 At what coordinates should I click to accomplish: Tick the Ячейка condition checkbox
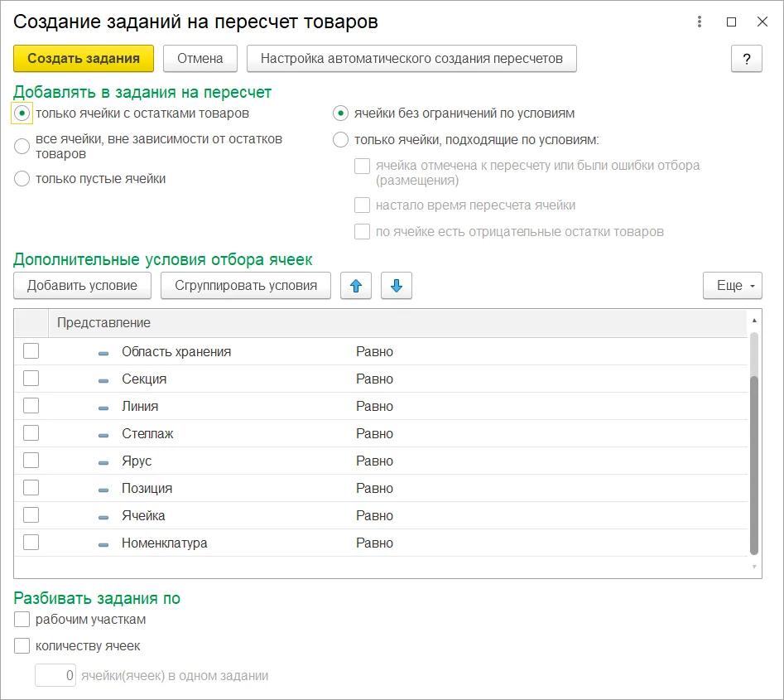coord(31,515)
